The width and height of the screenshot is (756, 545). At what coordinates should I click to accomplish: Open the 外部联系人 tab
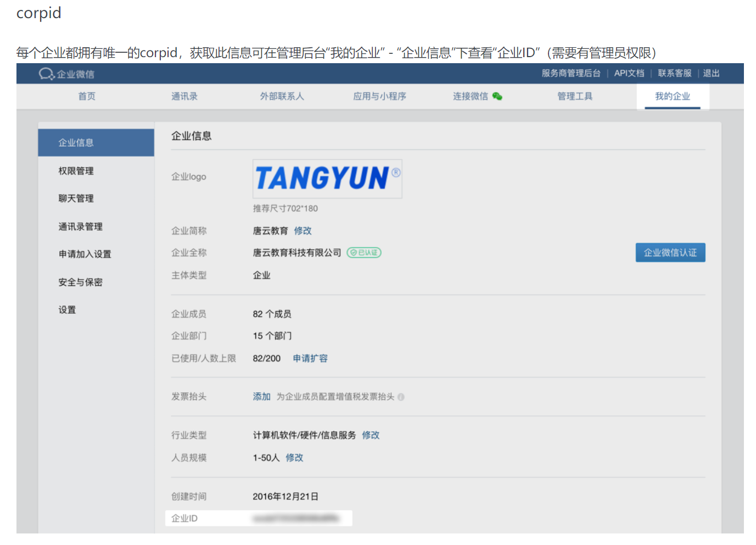282,96
